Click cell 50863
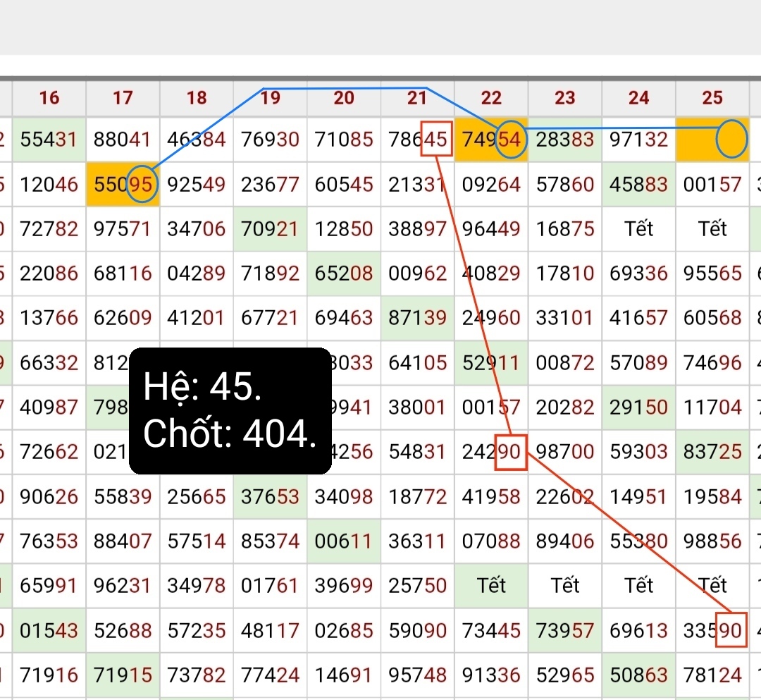Viewport: 761px width, 700px height. pyautogui.click(x=638, y=675)
